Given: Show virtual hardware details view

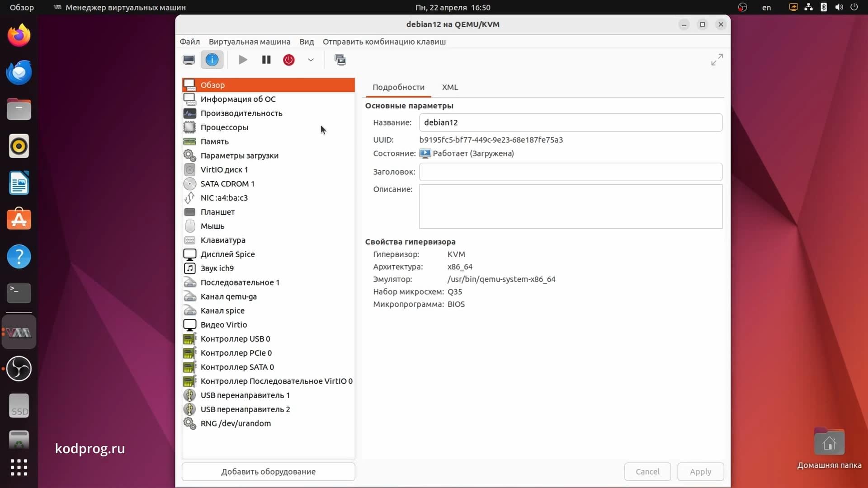Looking at the screenshot, I should tap(212, 60).
